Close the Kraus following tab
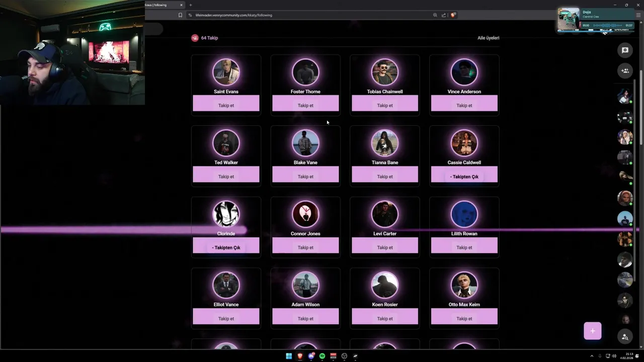644x362 pixels. point(181,5)
